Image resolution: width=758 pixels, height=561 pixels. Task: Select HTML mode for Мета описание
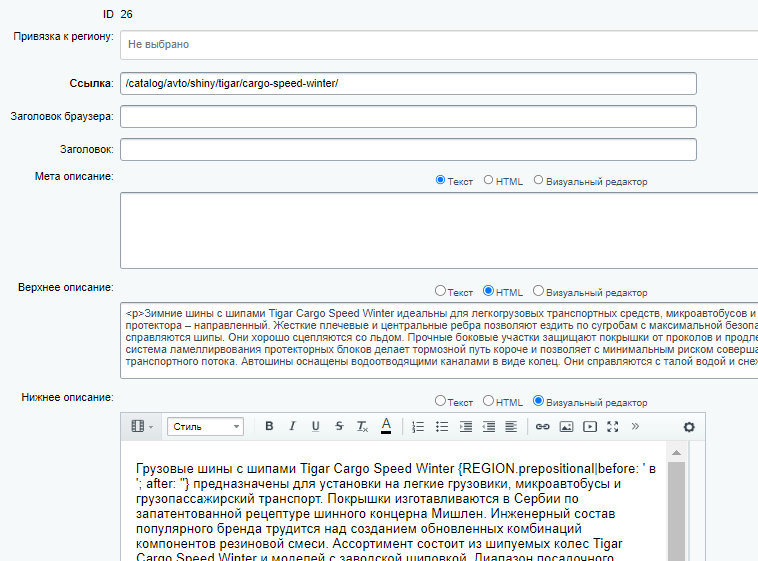pos(489,181)
